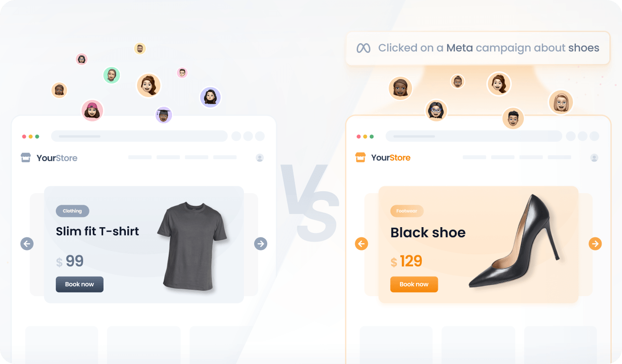Click the gray T-shirt product image
This screenshot has height=364, width=622.
[192, 246]
